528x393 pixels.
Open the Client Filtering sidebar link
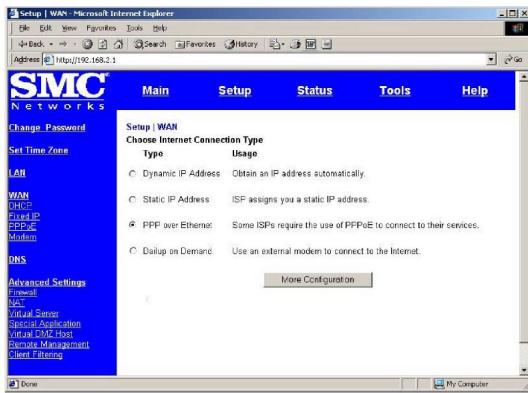click(x=36, y=355)
